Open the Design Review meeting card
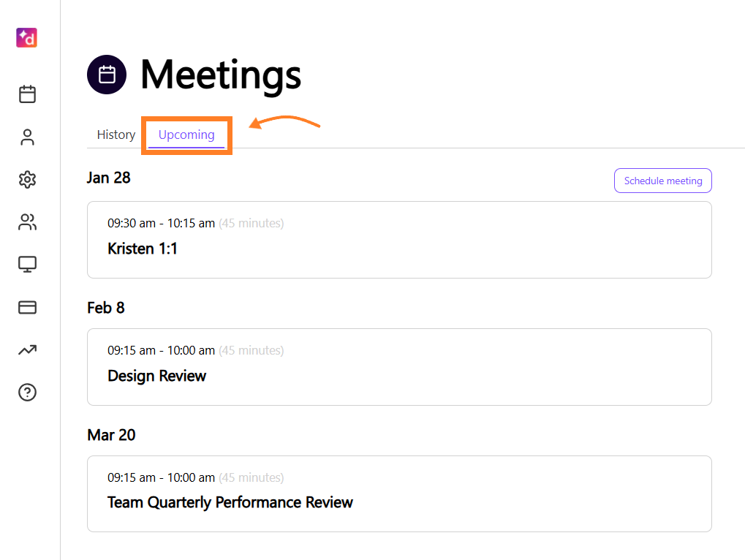This screenshot has height=560, width=745. [x=399, y=367]
